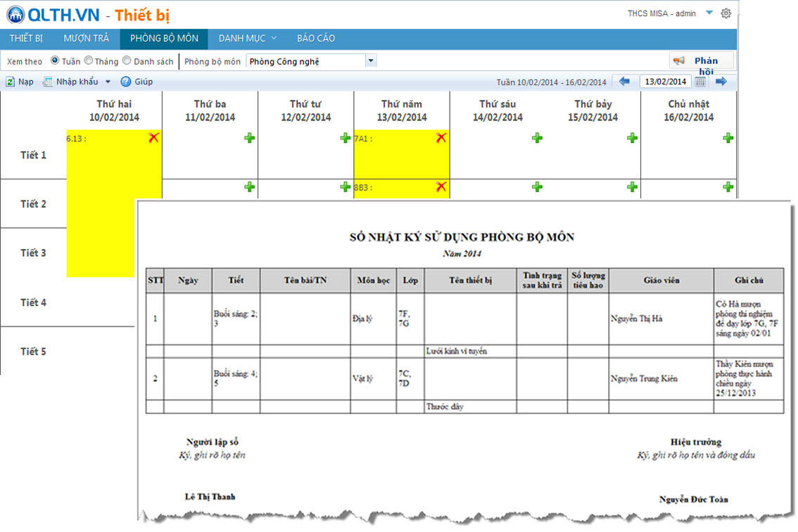Viewport: 798px width, 532px height.
Task: Expand the Nhập khẩu dropdown arrow
Action: [x=108, y=82]
